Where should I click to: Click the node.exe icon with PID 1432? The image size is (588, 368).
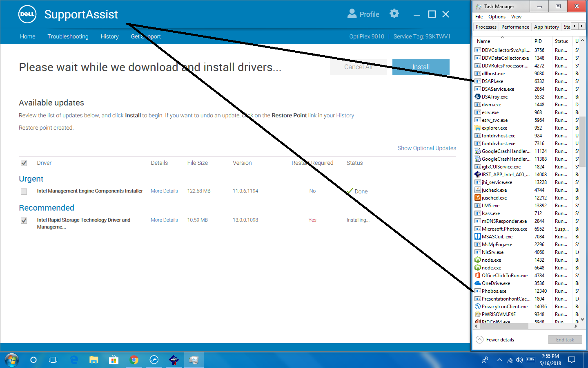point(477,260)
